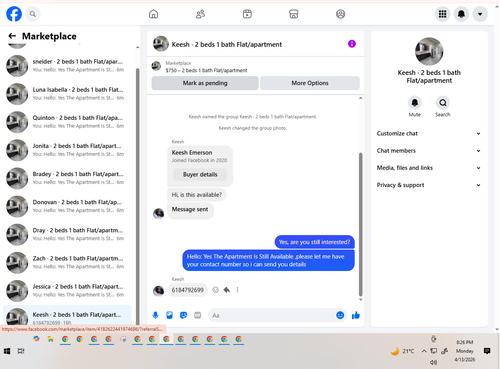
Task: Open the Facebook search magnifier
Action: point(33,14)
